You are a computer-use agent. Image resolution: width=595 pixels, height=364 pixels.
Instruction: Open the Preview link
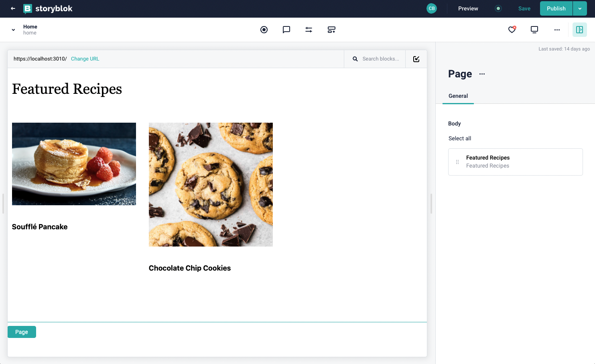[x=468, y=8]
